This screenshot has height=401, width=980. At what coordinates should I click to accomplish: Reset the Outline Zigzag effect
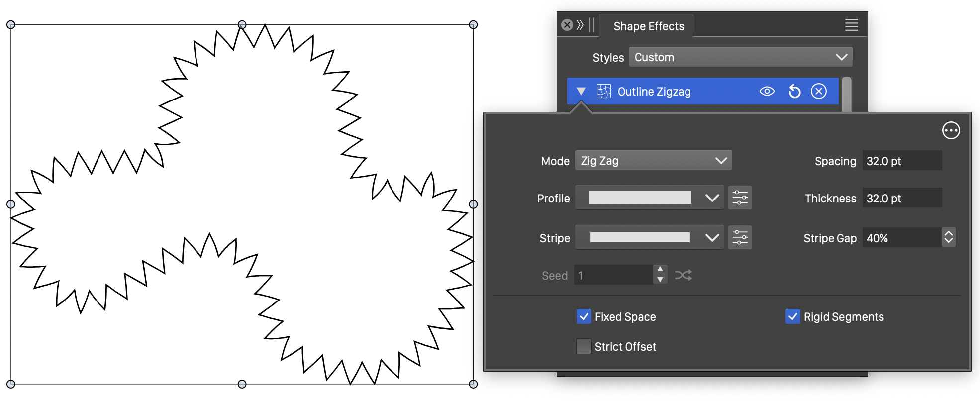(x=794, y=92)
